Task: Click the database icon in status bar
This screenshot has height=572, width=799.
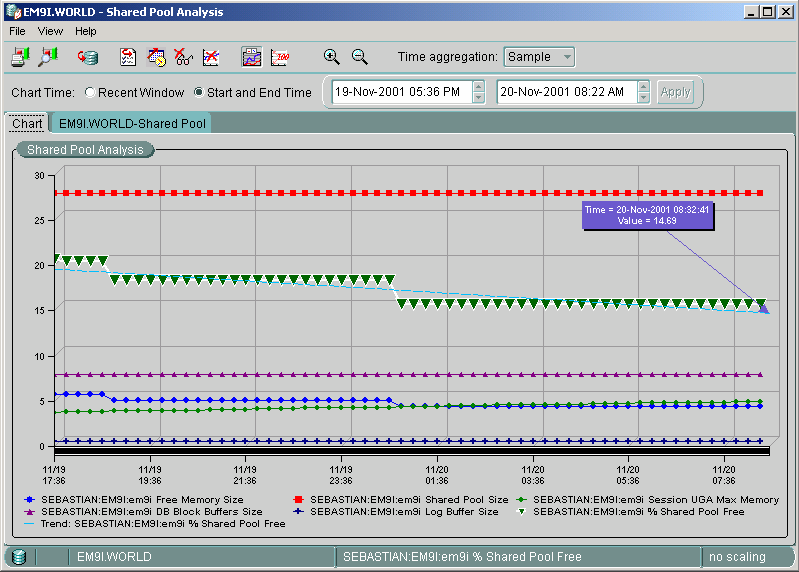Action: click(19, 557)
